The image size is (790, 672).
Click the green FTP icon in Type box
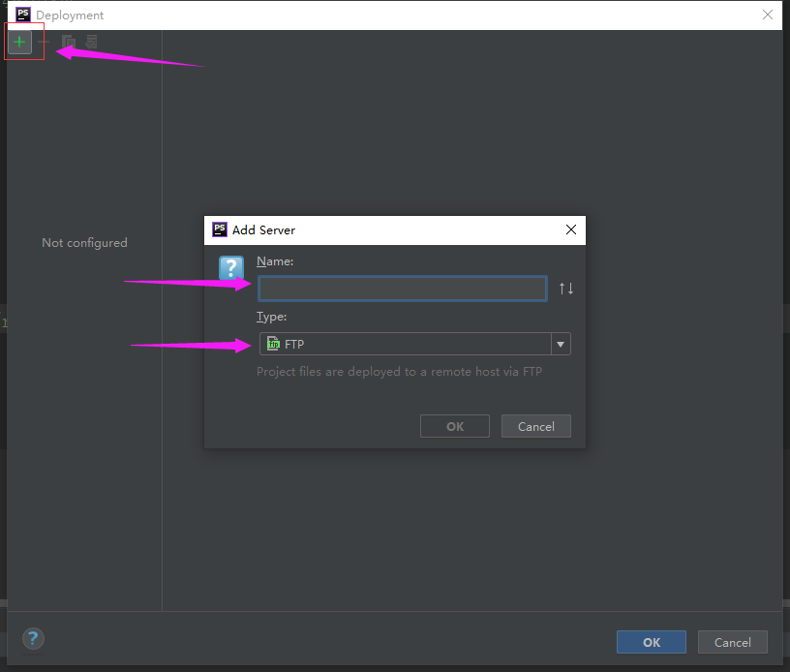273,344
